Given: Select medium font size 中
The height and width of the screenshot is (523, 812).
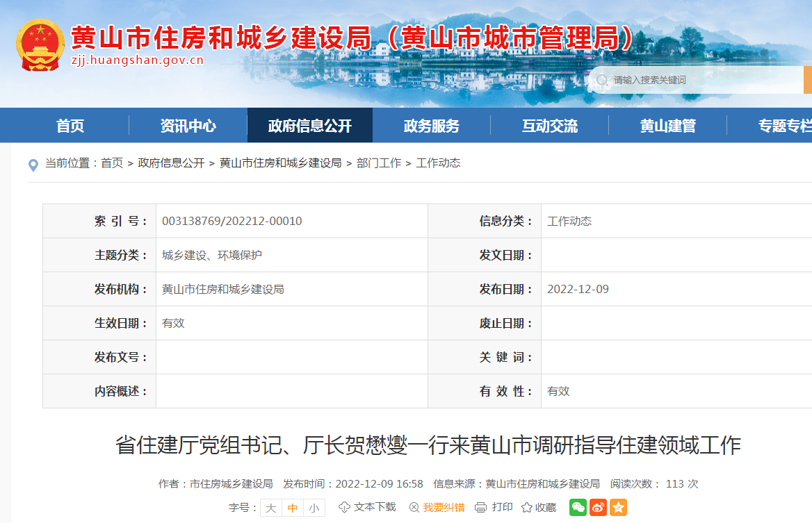Looking at the screenshot, I should tap(292, 508).
